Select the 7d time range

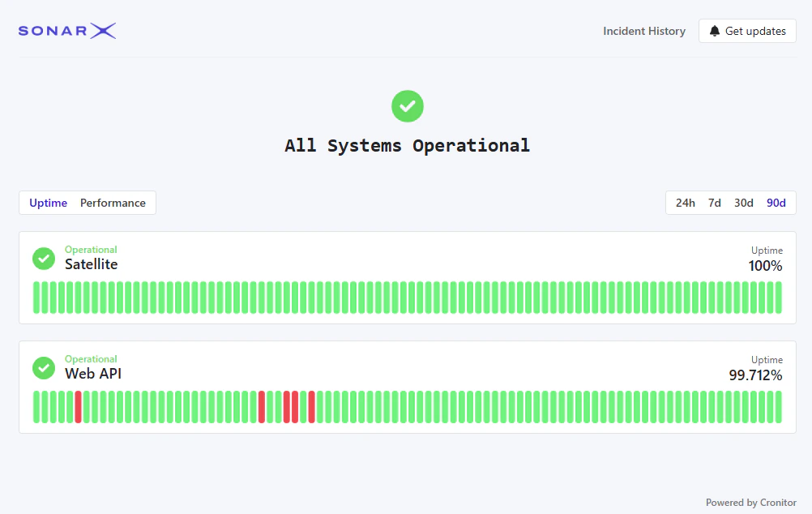[715, 203]
